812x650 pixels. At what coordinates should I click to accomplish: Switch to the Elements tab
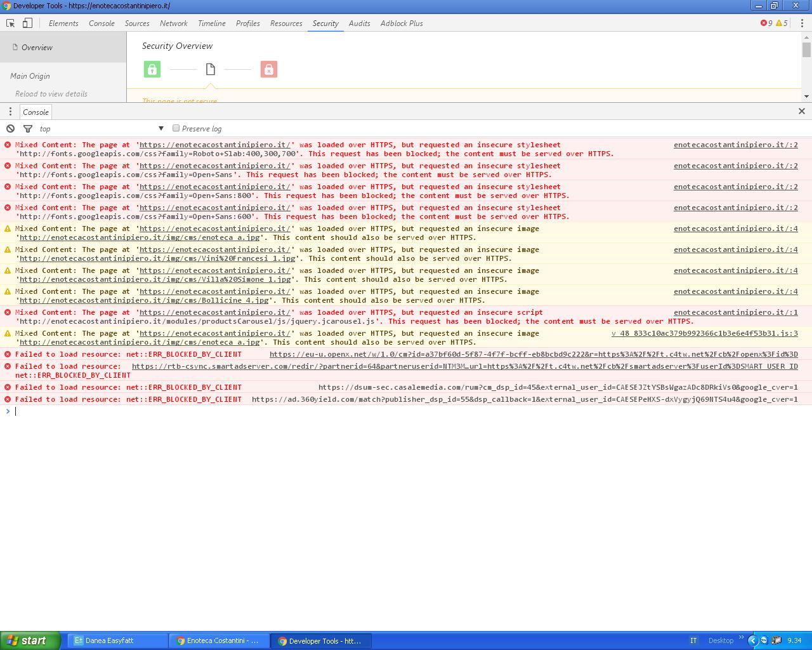[x=63, y=23]
